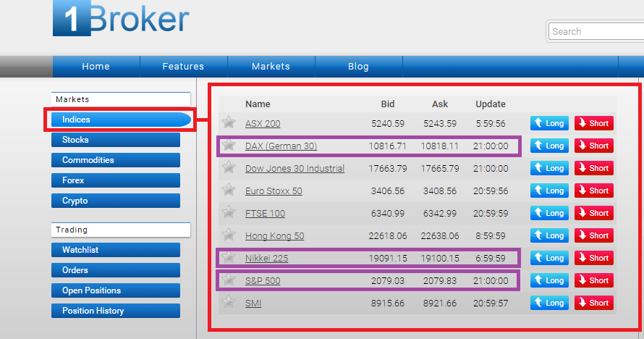This screenshot has height=339, width=644.
Task: Select the SMI update time 20:59:57
Action: 491,304
